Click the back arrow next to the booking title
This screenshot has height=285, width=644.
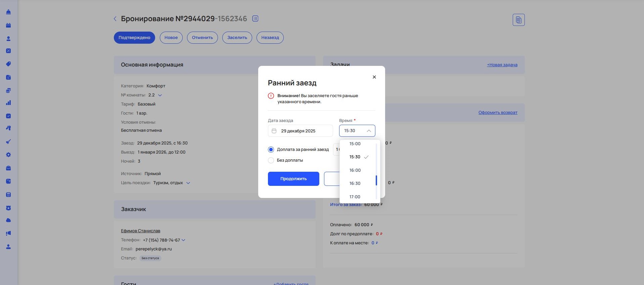pyautogui.click(x=115, y=19)
